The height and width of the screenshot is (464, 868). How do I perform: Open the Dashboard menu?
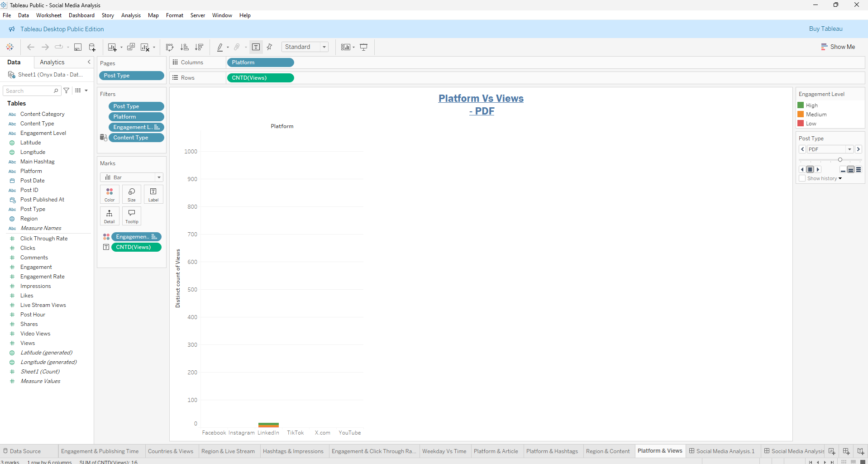pos(81,15)
